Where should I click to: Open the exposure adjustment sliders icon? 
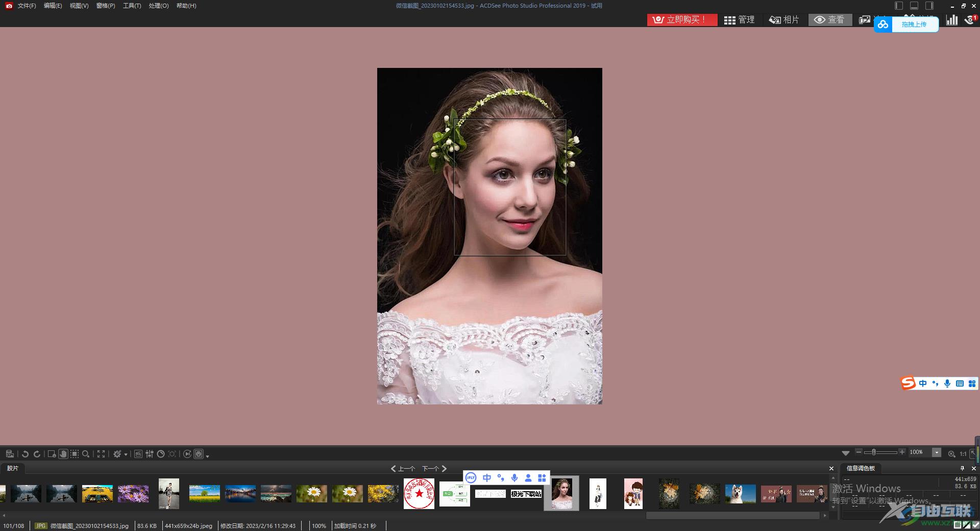pyautogui.click(x=150, y=454)
